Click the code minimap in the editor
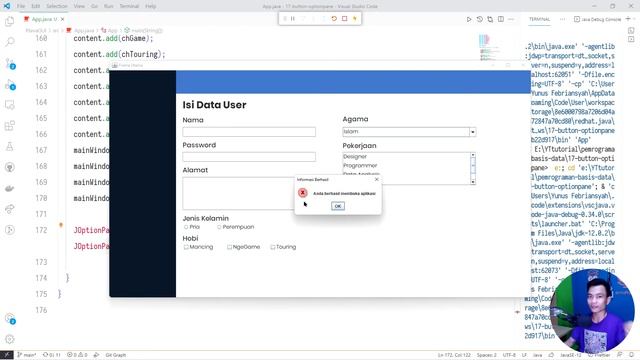Viewport: 640px width, 360px height. (489, 47)
